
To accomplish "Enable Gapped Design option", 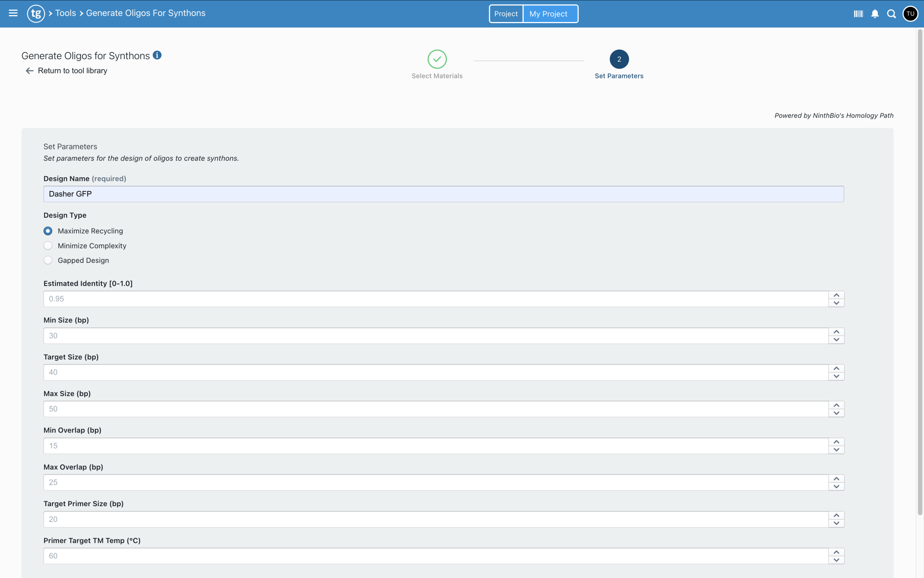I will tap(47, 260).
